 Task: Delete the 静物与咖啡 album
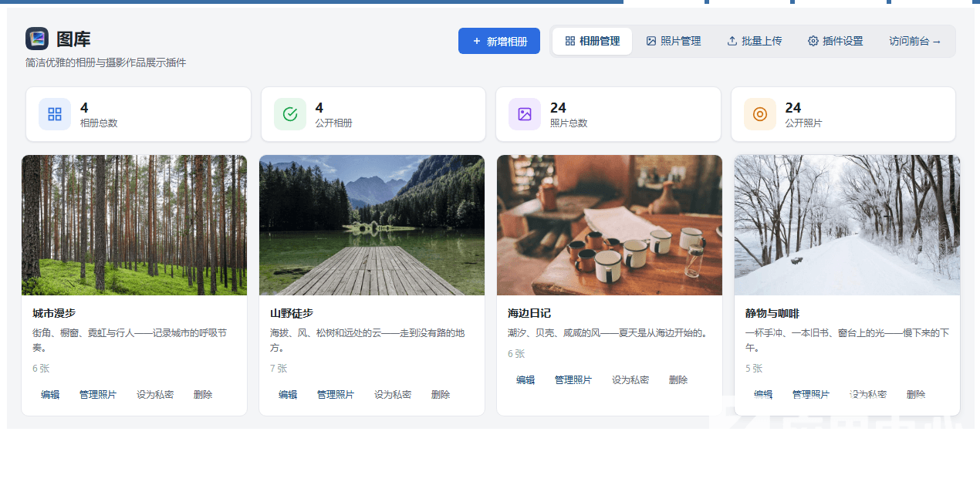point(916,394)
